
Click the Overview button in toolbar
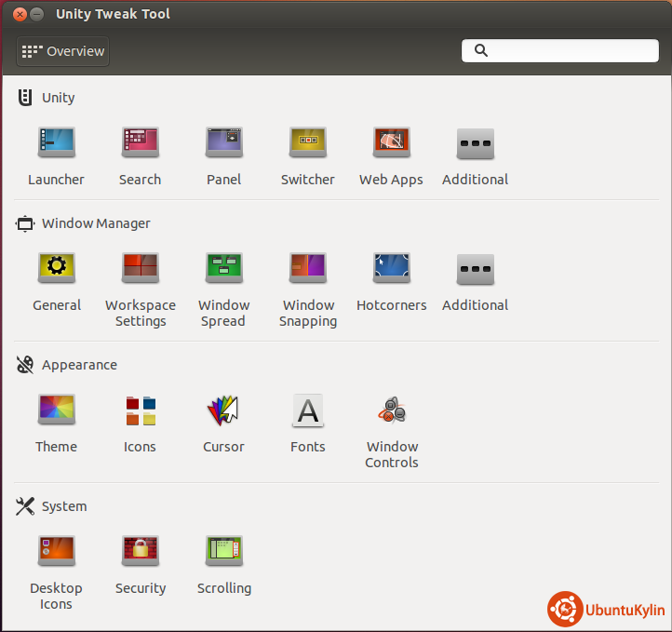tap(63, 51)
